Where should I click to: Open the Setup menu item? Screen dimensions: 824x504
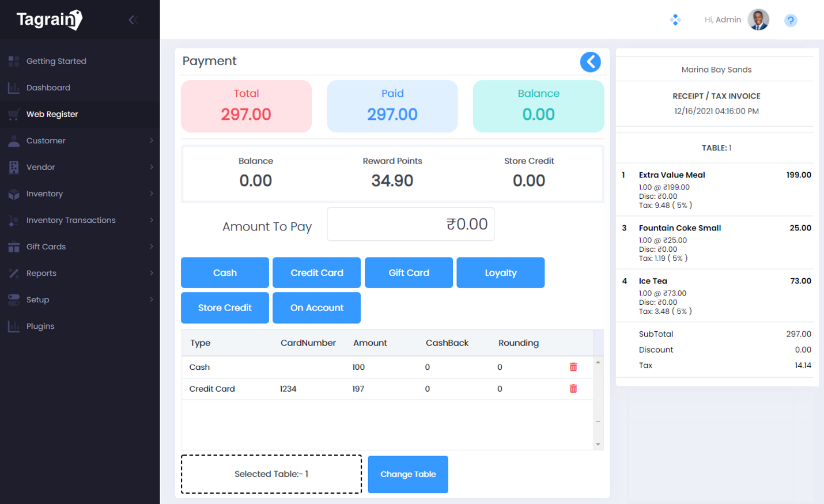(39, 300)
